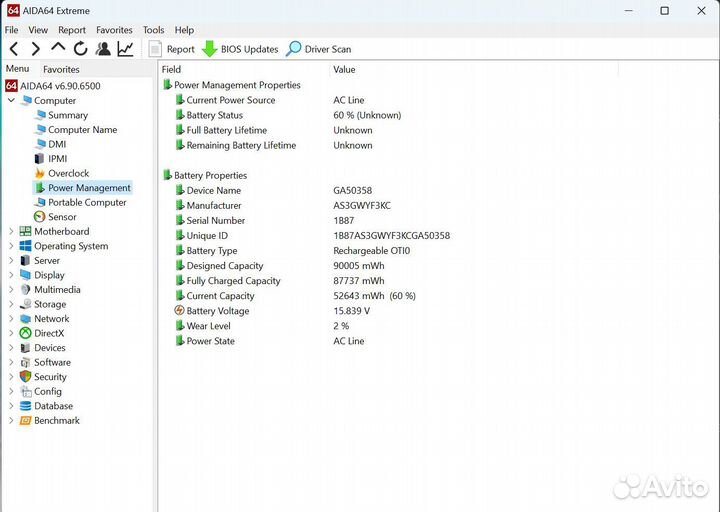
Task: Collapse the Computer tree node
Action: [x=11, y=100]
